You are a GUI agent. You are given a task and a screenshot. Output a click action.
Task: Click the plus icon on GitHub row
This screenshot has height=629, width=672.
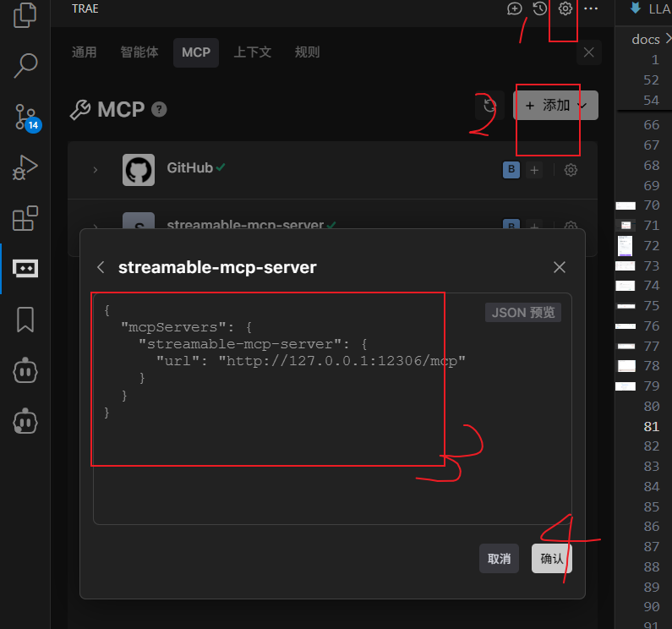[x=534, y=170]
